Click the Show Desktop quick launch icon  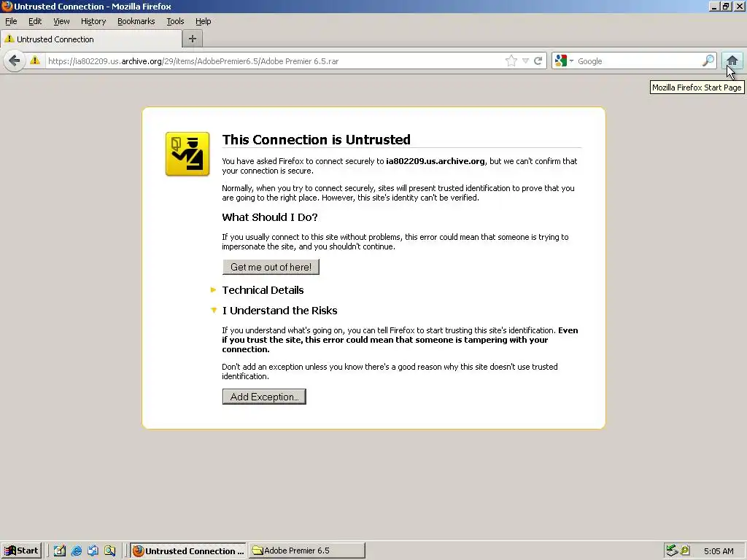(60, 551)
